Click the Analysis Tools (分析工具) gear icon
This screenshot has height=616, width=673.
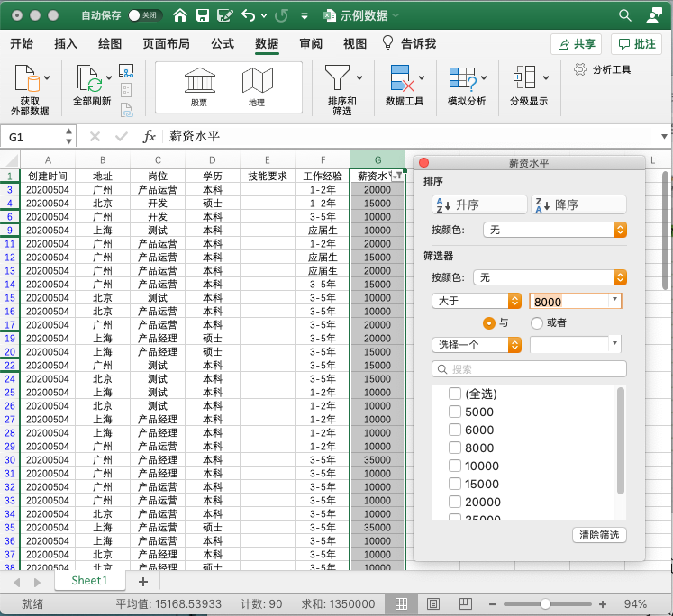(581, 69)
